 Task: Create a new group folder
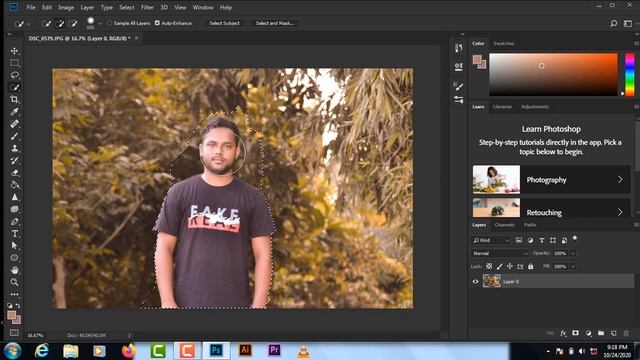[601, 333]
